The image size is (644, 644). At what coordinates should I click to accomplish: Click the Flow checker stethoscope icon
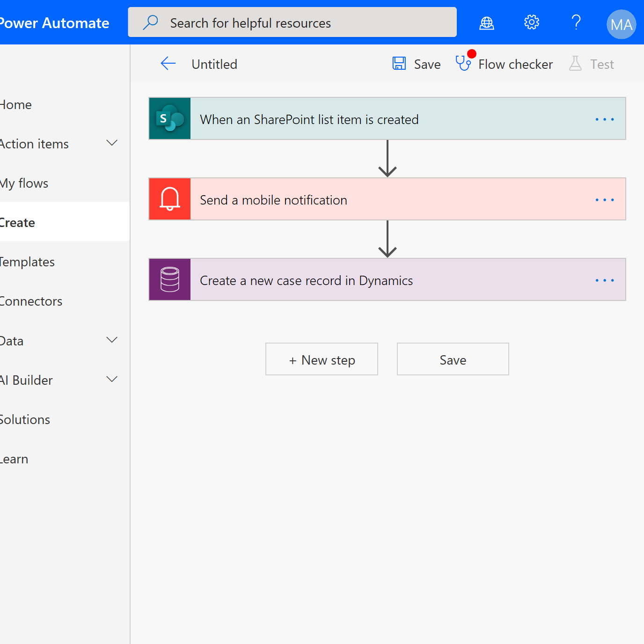463,63
